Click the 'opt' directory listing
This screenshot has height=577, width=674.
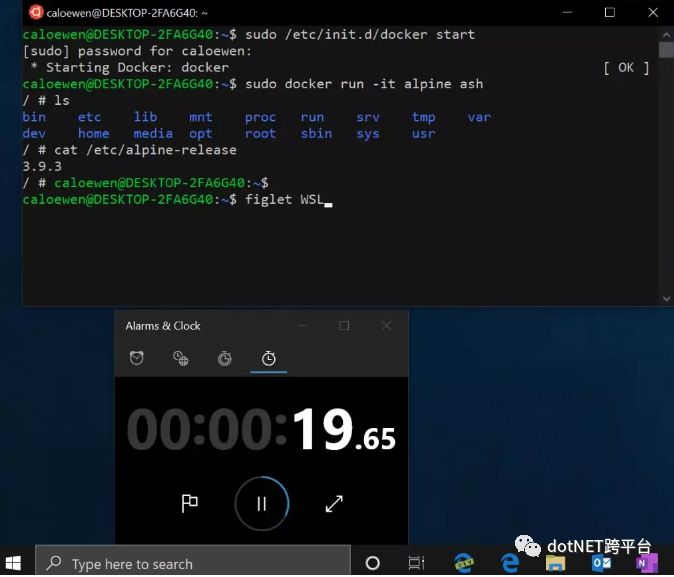click(x=201, y=134)
